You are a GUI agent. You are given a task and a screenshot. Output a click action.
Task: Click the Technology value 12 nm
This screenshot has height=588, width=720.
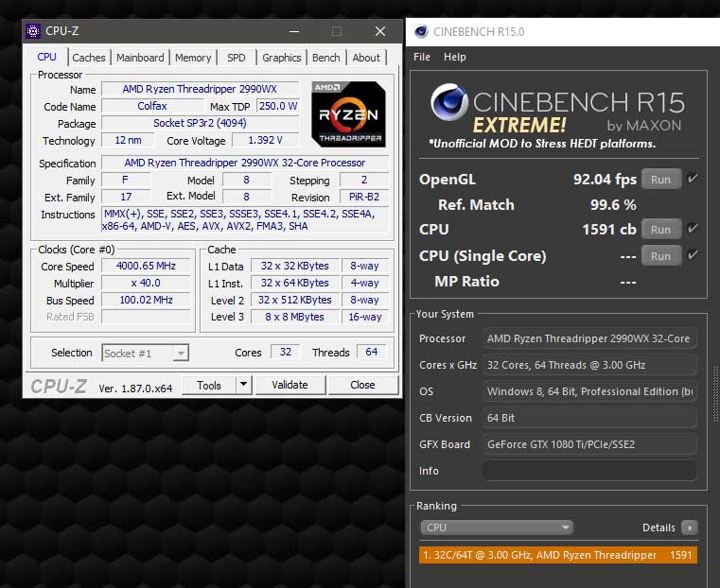pos(128,140)
